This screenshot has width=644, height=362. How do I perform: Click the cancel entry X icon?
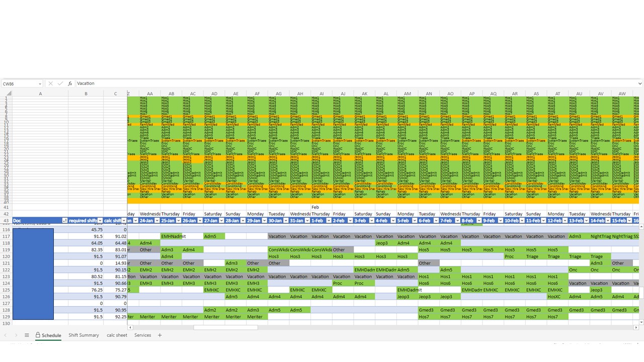click(50, 83)
